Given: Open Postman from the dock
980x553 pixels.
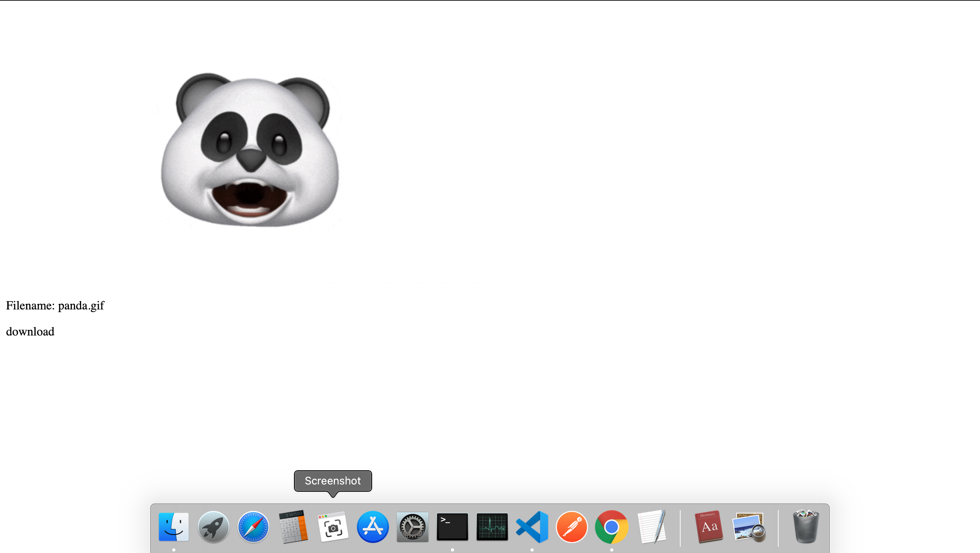Looking at the screenshot, I should 572,527.
